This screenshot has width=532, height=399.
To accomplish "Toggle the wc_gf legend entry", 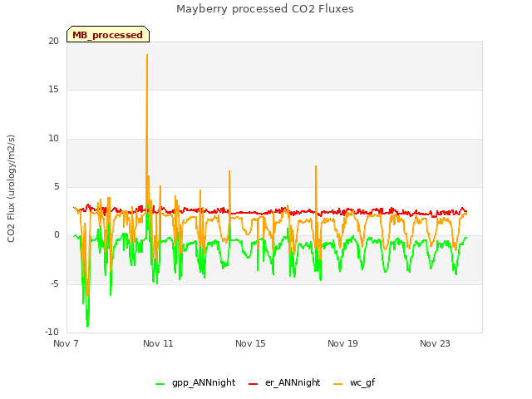I will [x=354, y=383].
